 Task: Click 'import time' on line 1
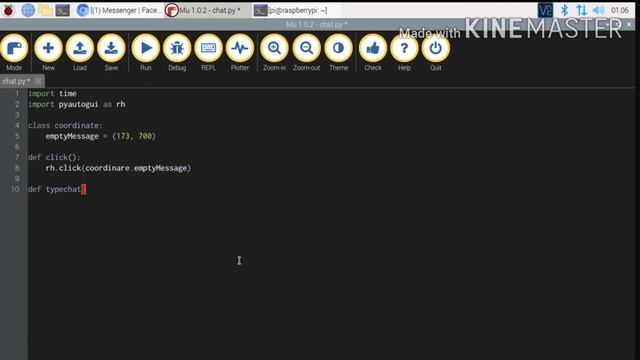pos(52,93)
